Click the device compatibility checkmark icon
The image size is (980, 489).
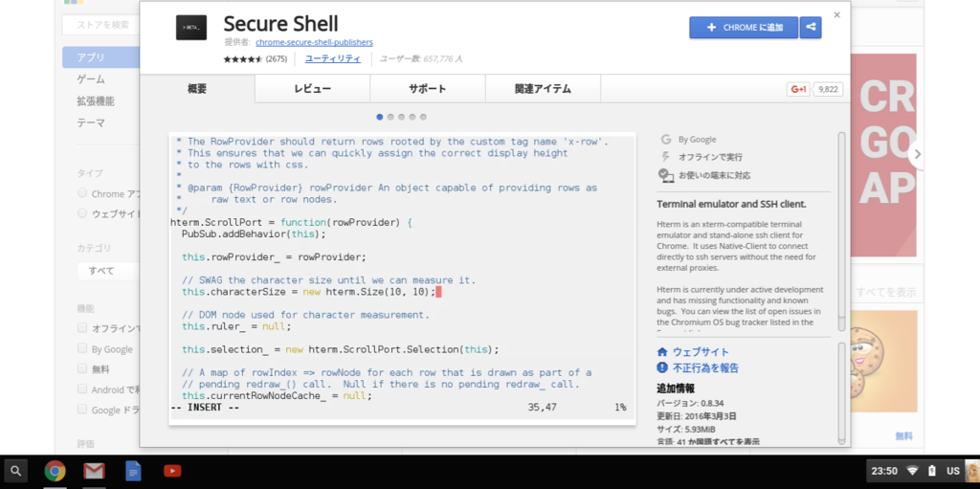665,175
